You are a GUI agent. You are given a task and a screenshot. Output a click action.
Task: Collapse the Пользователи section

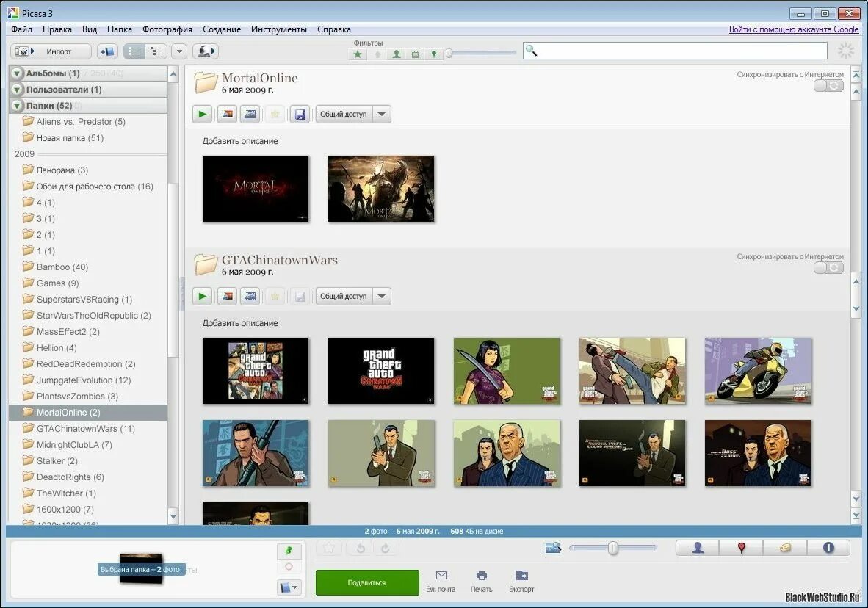pos(17,89)
